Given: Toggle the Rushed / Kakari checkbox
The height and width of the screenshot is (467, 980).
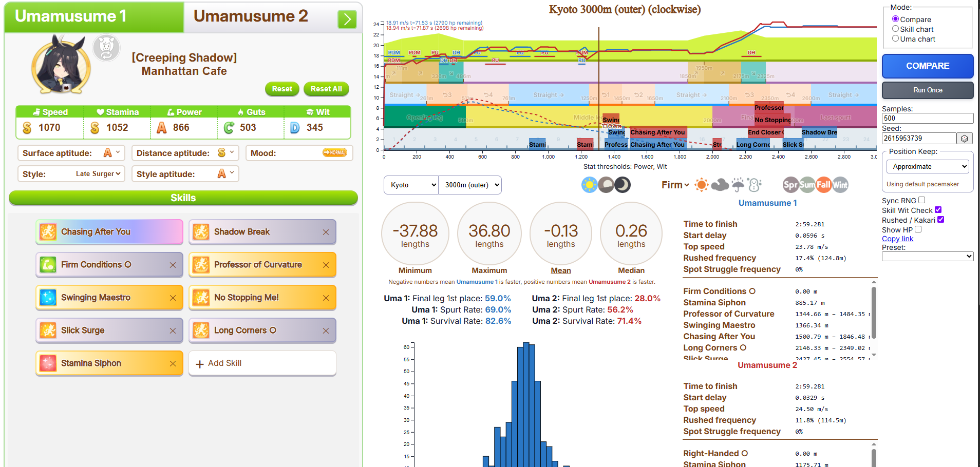Looking at the screenshot, I should (940, 220).
